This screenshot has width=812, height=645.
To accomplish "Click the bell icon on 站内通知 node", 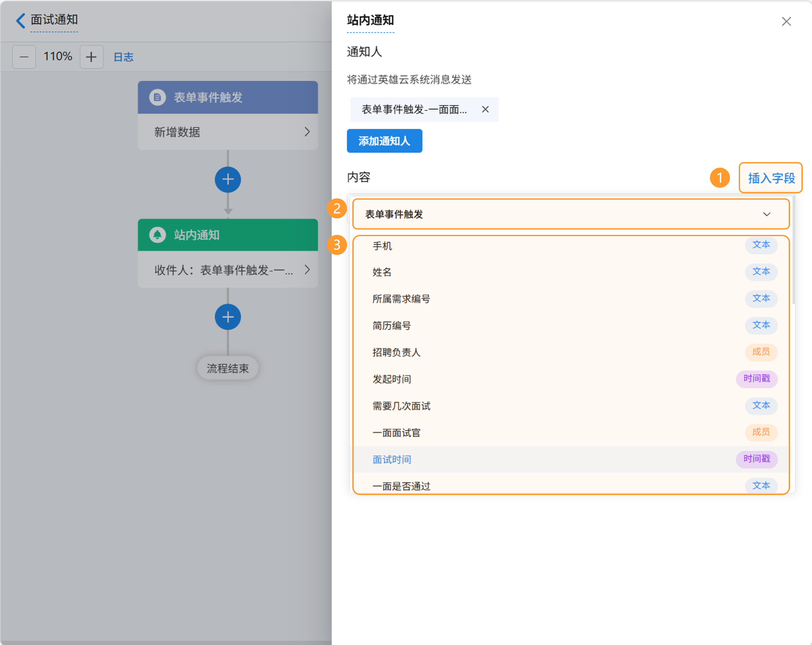I will coord(157,235).
